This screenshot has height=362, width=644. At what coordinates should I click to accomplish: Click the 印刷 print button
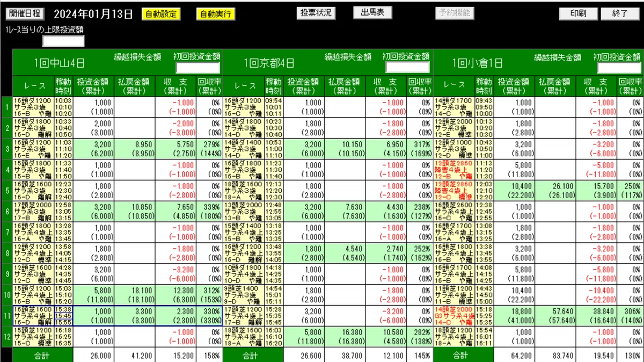click(579, 13)
